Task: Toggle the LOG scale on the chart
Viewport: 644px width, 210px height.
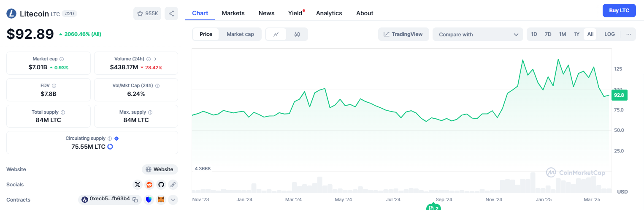Action: click(609, 34)
